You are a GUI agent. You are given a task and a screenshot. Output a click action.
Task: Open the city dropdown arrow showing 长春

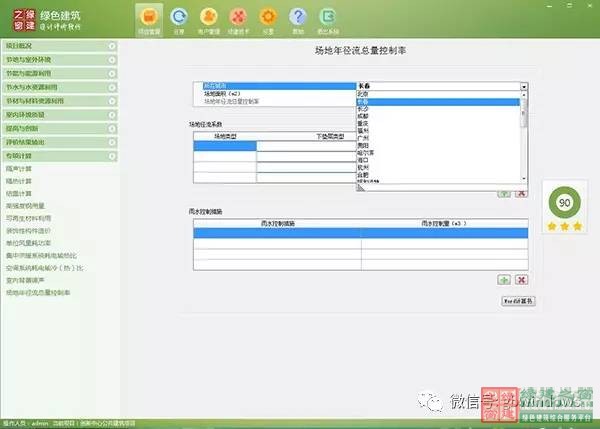click(x=523, y=86)
